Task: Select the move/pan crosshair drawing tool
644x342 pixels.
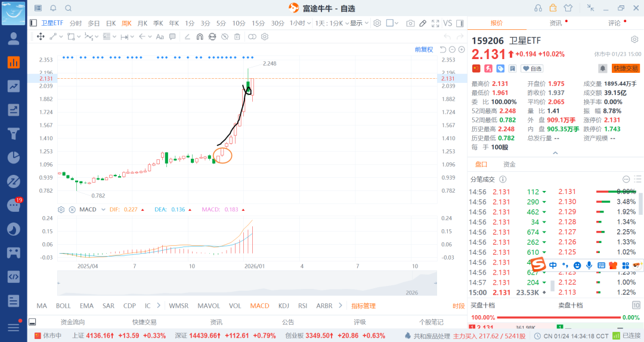Action: pyautogui.click(x=41, y=36)
